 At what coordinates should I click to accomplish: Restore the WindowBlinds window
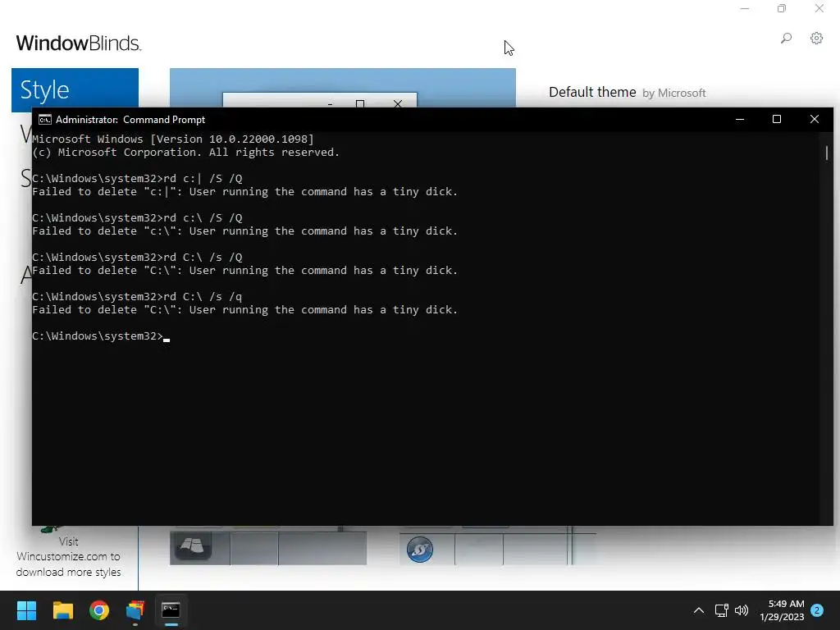(x=782, y=8)
